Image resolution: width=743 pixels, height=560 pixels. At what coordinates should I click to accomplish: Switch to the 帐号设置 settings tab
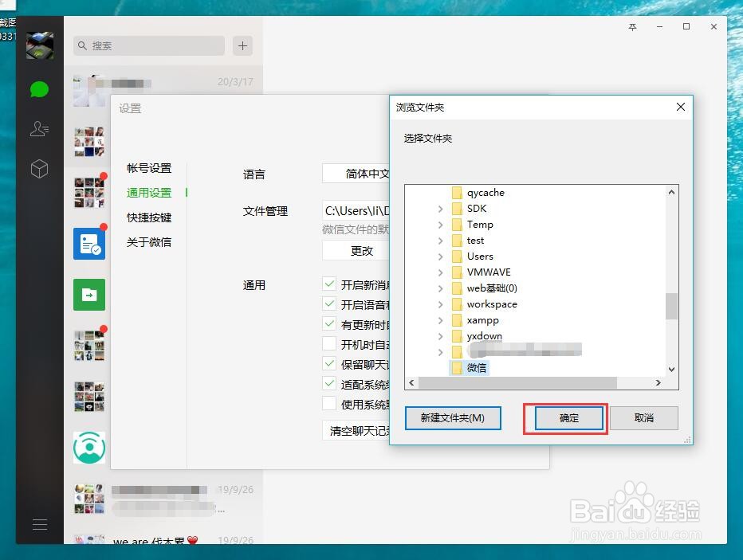tap(149, 168)
